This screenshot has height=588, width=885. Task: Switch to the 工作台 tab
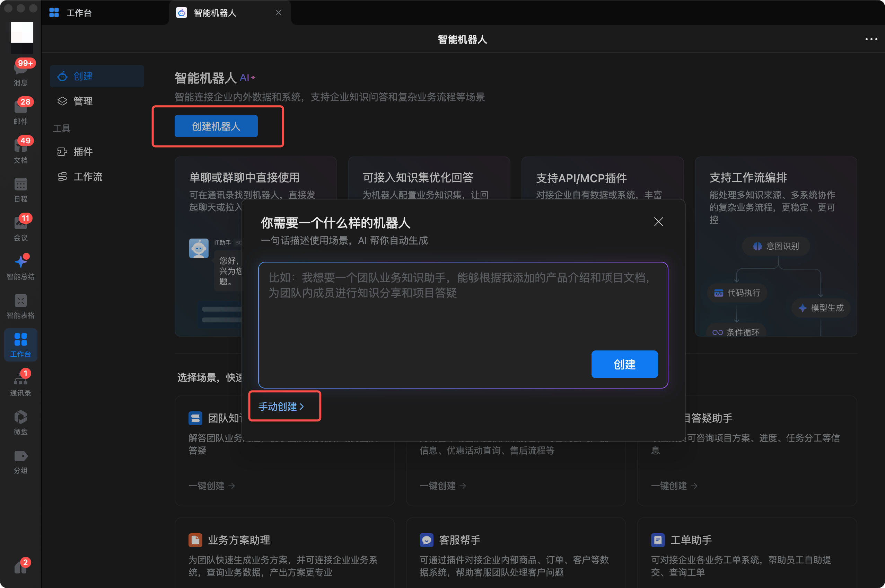[79, 12]
